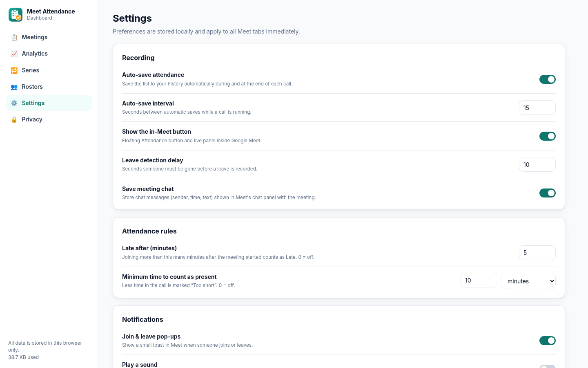Click the Meet Attendance logo icon
Screen dimensions: 588x368
(x=16, y=15)
